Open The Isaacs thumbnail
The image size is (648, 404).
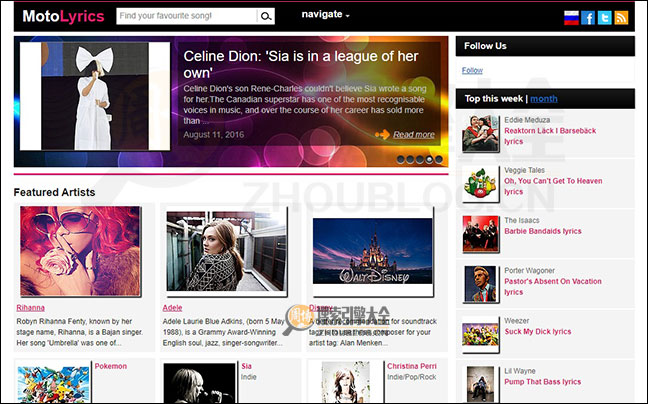(480, 234)
